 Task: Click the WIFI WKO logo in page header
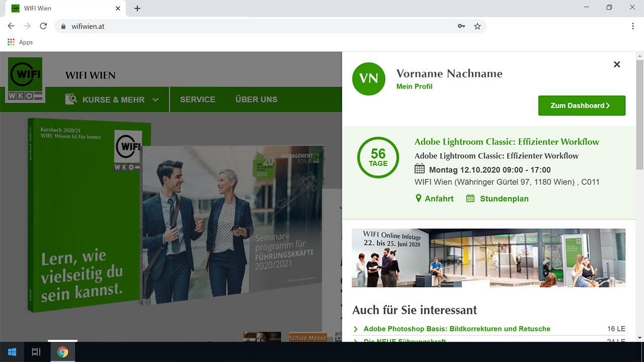click(25, 80)
